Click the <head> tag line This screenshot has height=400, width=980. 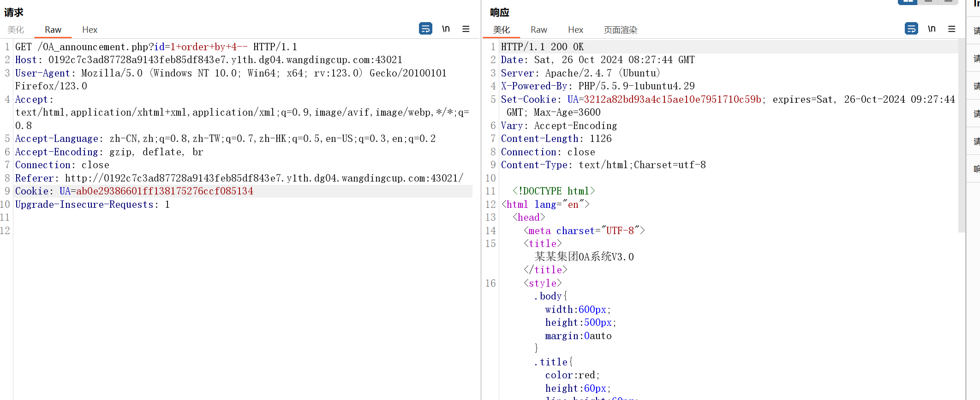[x=529, y=218]
